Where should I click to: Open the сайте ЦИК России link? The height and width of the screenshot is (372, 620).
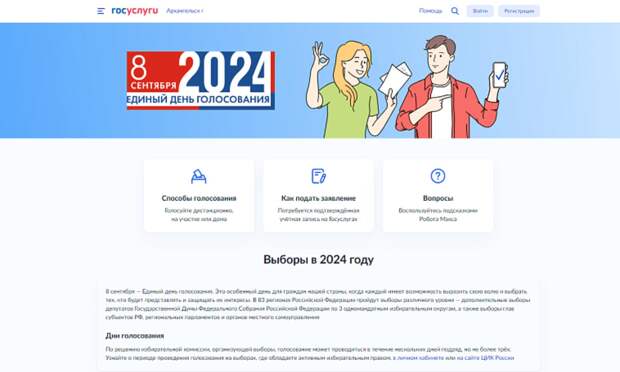click(489, 358)
